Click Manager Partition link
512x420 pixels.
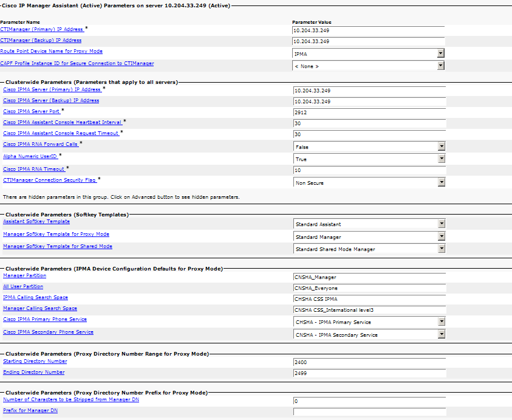point(24,276)
